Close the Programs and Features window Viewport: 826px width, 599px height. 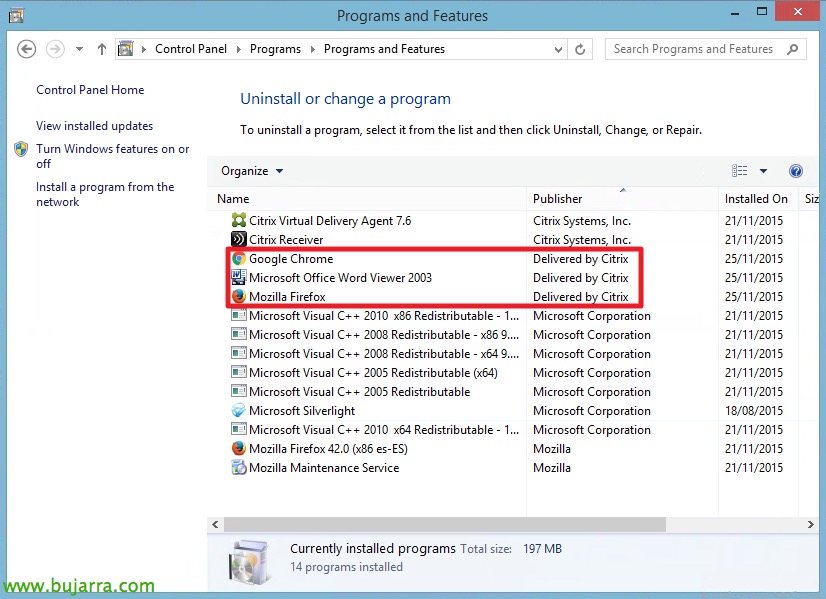click(798, 11)
